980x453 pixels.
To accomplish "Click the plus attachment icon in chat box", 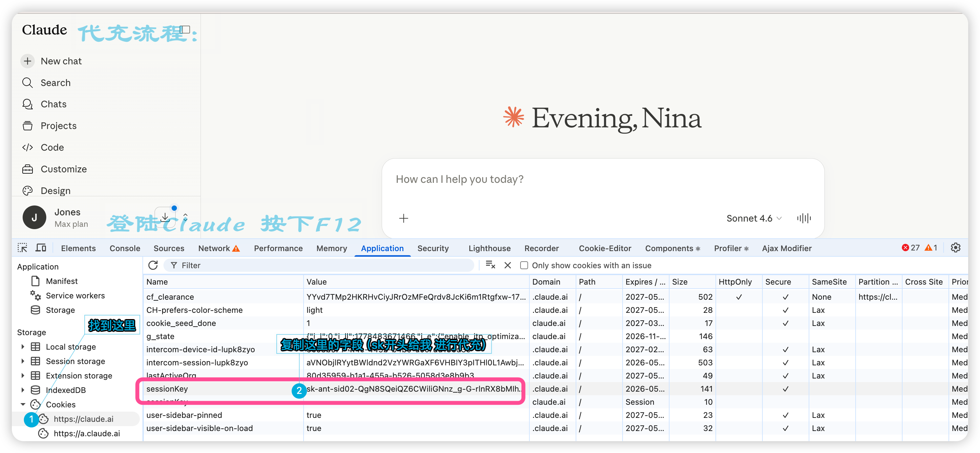I will [403, 218].
